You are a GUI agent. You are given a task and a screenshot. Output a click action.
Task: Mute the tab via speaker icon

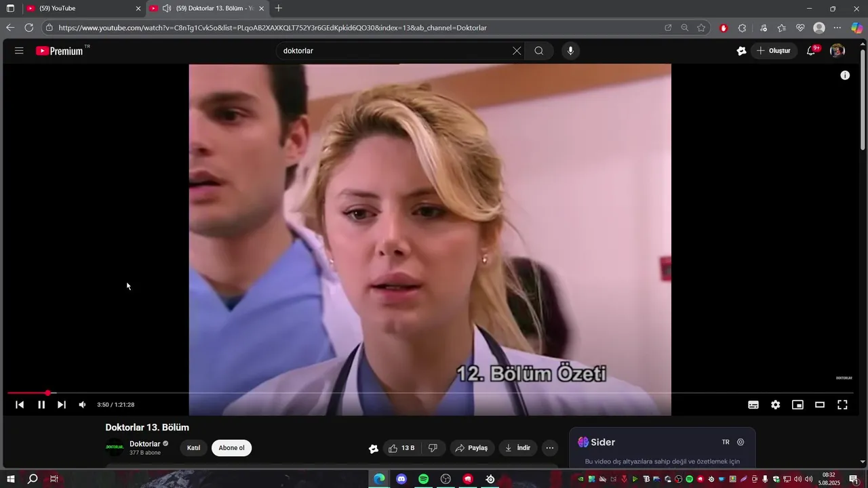click(x=167, y=8)
